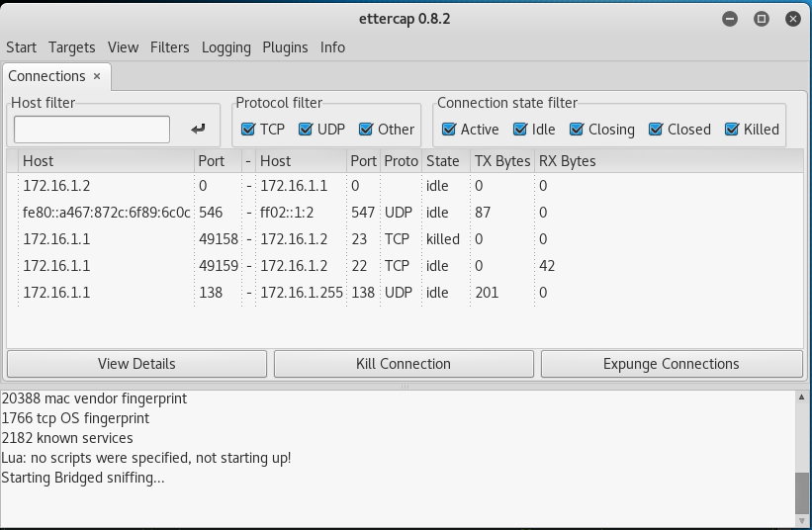Viewport: 812px width, 530px height.
Task: Apply host filter with the enter arrow icon
Action: click(198, 129)
